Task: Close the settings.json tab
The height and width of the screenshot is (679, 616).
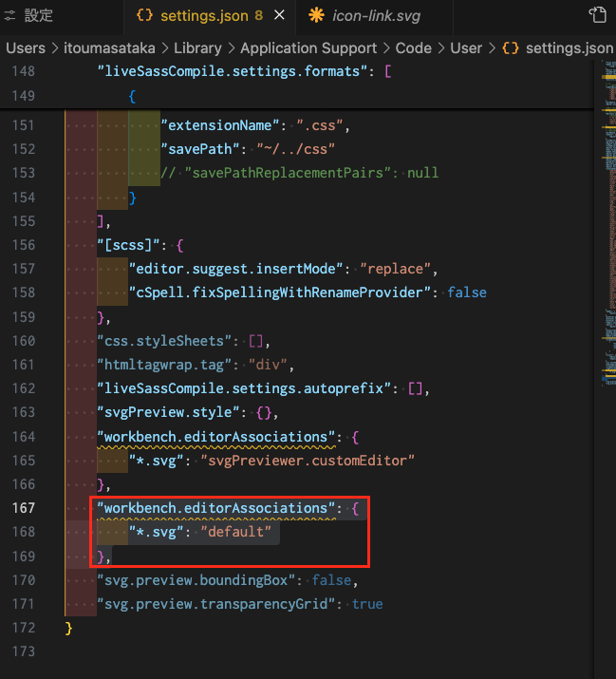Action: coord(280,15)
